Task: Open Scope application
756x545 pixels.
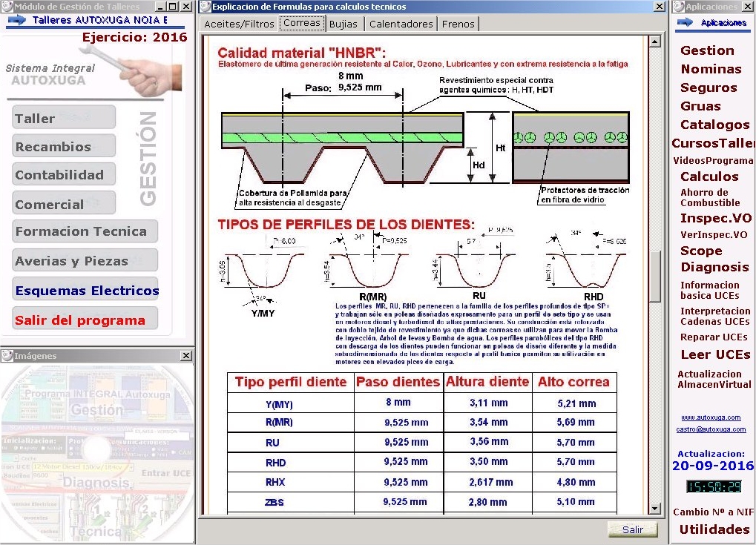Action: pyautogui.click(x=701, y=251)
